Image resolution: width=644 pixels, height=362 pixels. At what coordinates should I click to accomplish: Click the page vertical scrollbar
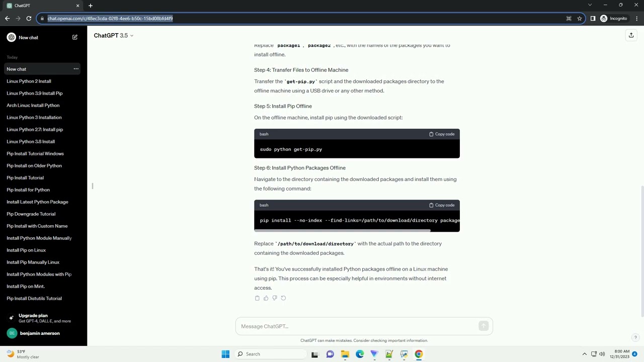click(x=641, y=251)
